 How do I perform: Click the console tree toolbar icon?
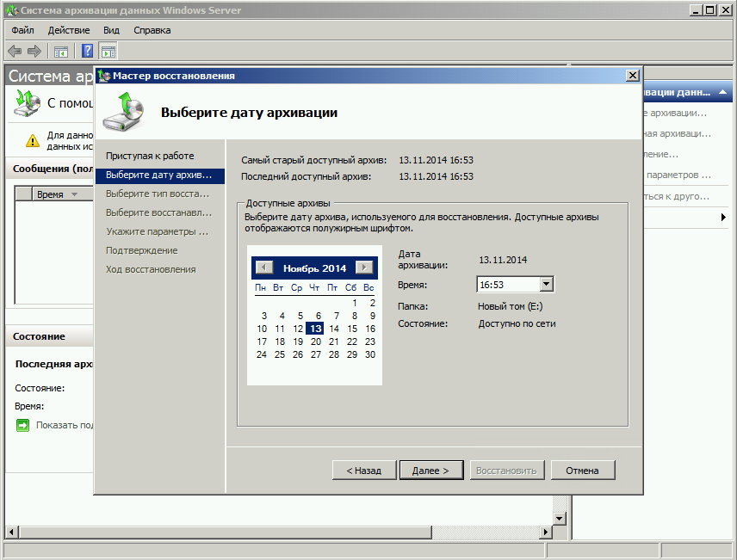(x=61, y=52)
